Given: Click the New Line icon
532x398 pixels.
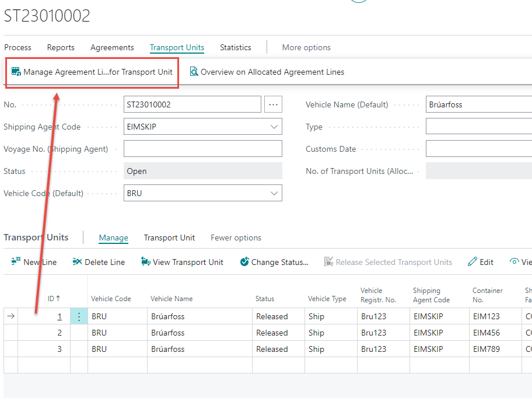Looking at the screenshot, I should click(16, 262).
